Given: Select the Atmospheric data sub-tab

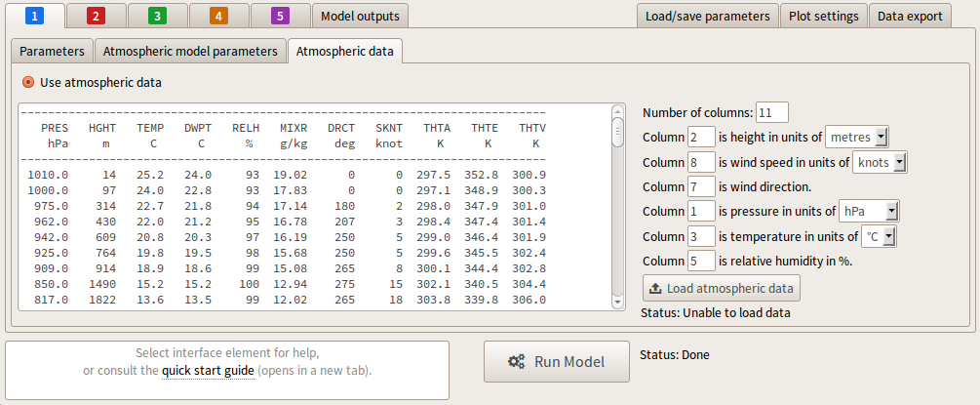Looking at the screenshot, I should click(345, 52).
